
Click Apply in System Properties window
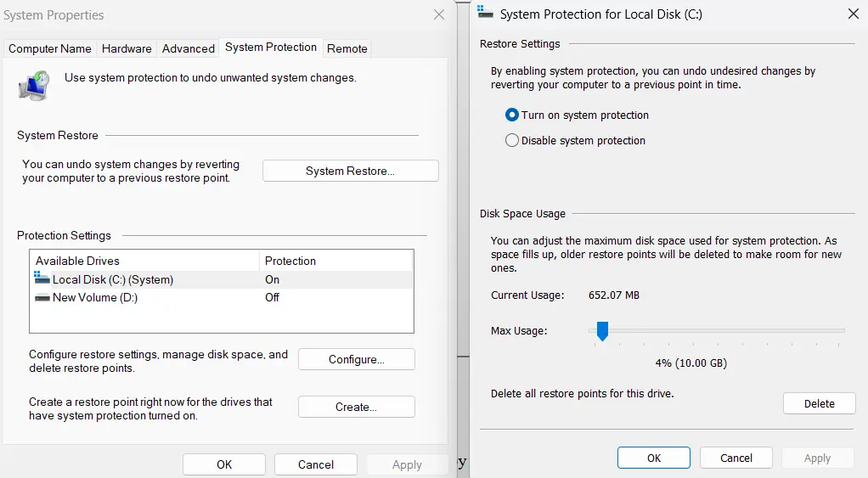click(407, 464)
